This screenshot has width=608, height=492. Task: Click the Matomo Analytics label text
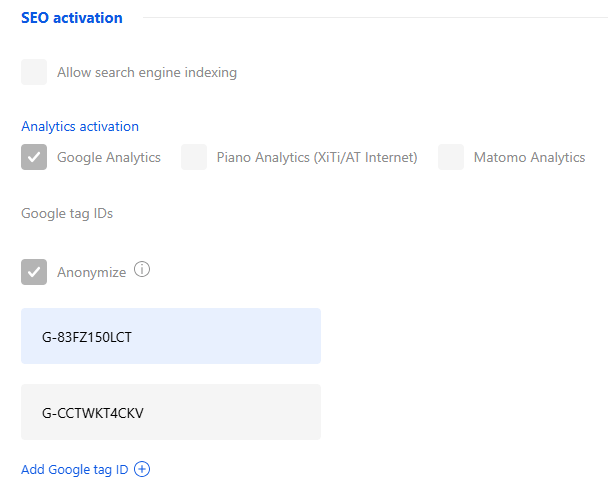pos(529,157)
